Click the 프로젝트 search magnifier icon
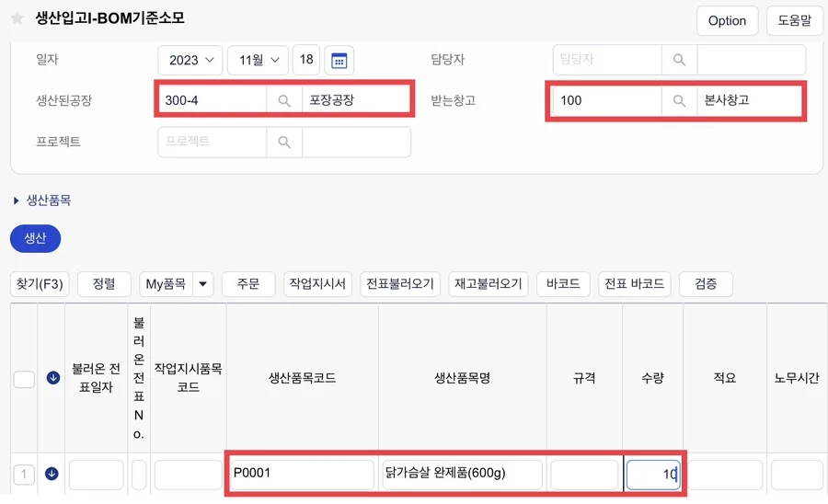This screenshot has height=504, width=828. point(284,142)
